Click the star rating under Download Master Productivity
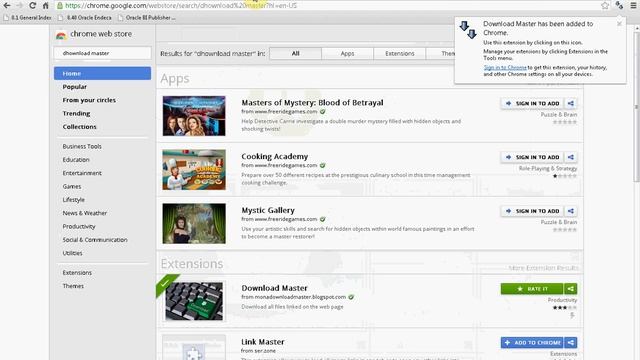The height and width of the screenshot is (360, 640). click(x=565, y=307)
